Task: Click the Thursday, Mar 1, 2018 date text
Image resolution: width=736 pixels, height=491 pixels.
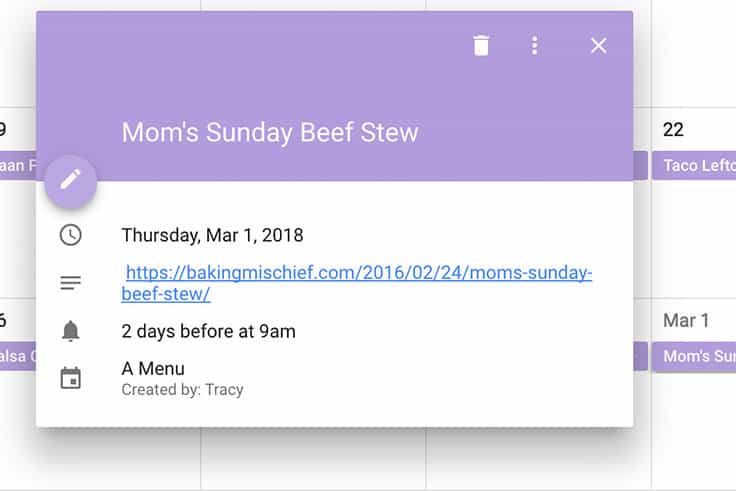Action: click(x=212, y=235)
